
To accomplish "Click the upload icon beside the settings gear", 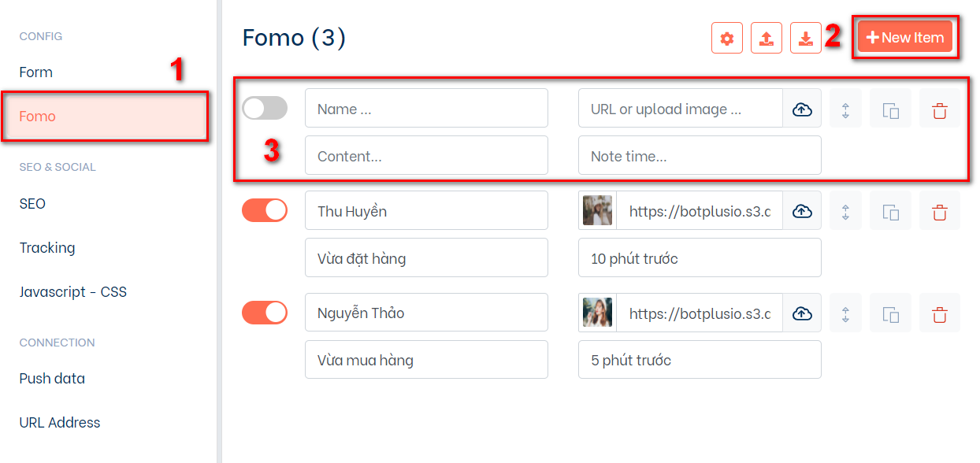I will point(767,38).
